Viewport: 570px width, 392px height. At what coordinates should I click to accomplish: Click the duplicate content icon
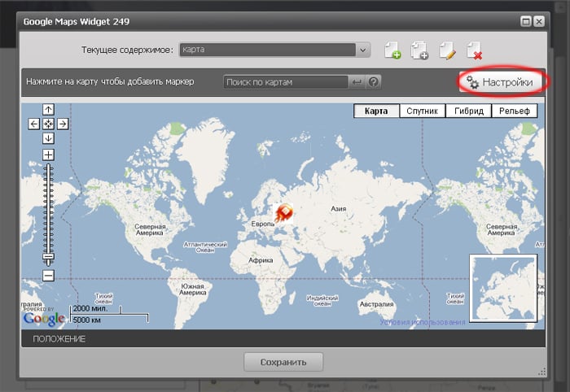click(x=419, y=50)
